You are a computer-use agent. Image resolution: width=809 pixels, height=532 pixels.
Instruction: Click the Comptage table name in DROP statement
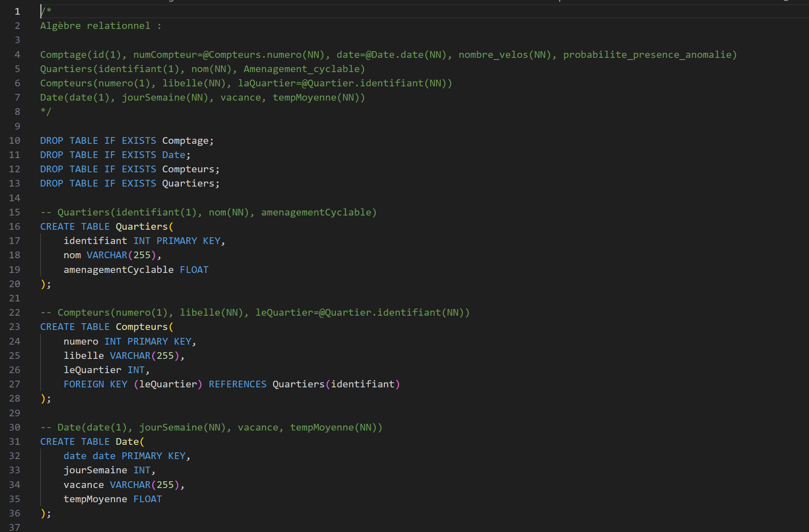(185, 141)
